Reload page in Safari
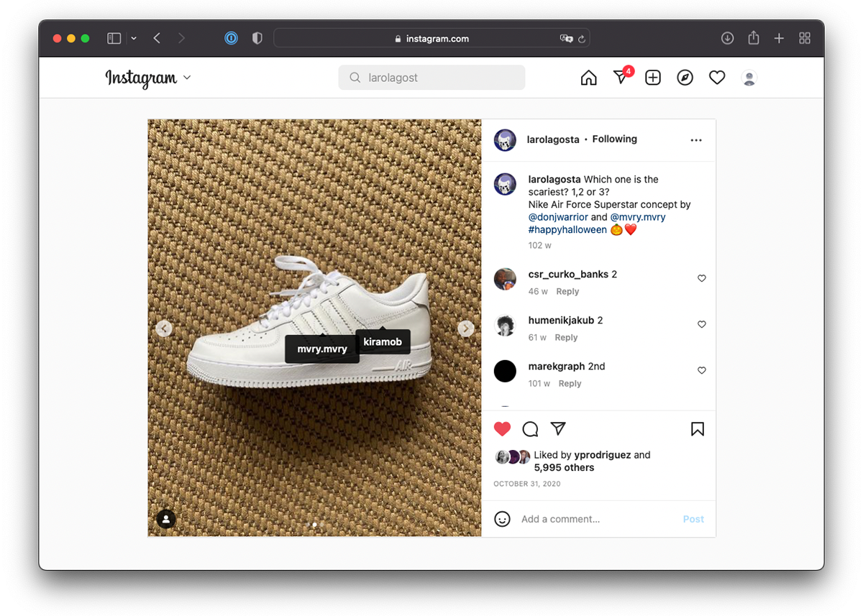Viewport: 863px width, 616px height. [581, 39]
